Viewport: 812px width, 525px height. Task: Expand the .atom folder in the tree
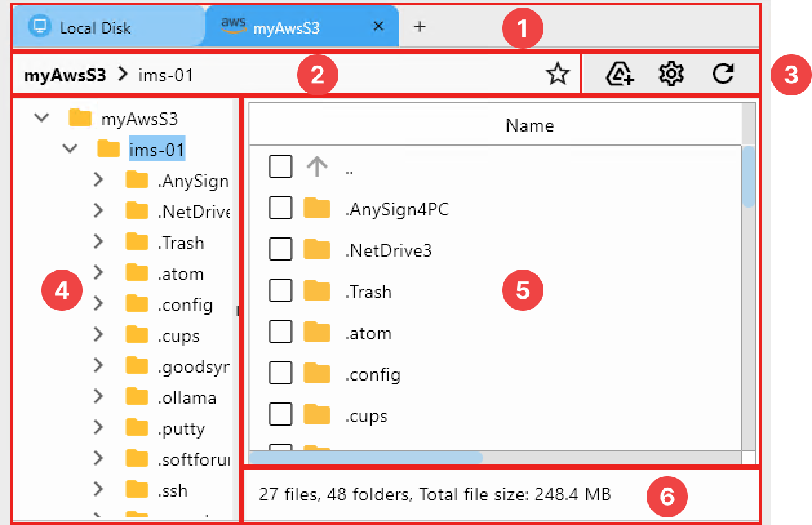point(98,273)
